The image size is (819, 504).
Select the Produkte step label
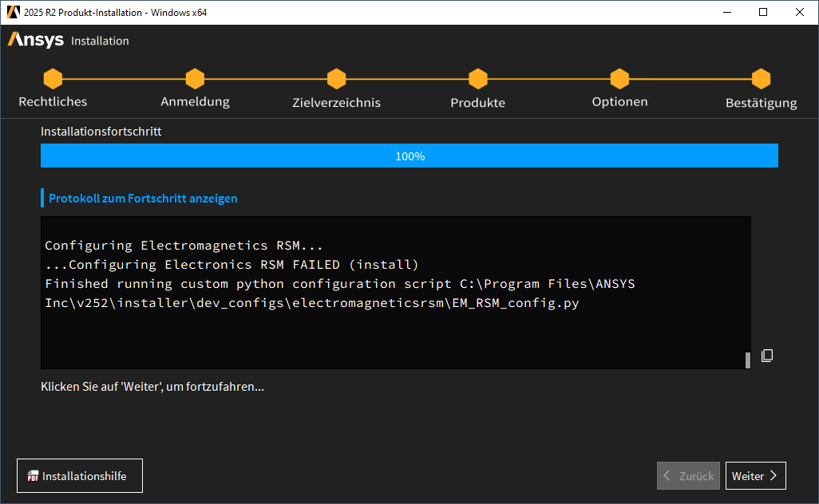(478, 103)
